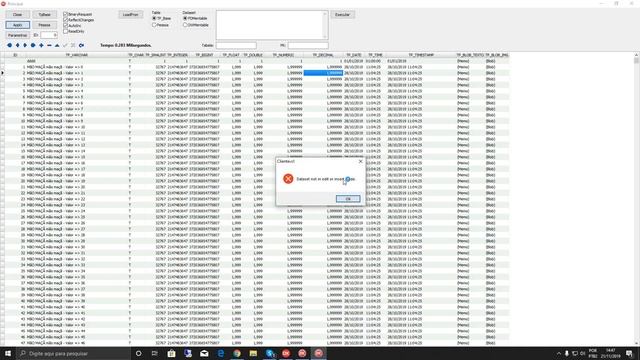Viewport: 640px width, 360px height.
Task: Toggle the AutoInc checkbox
Action: click(x=65, y=25)
